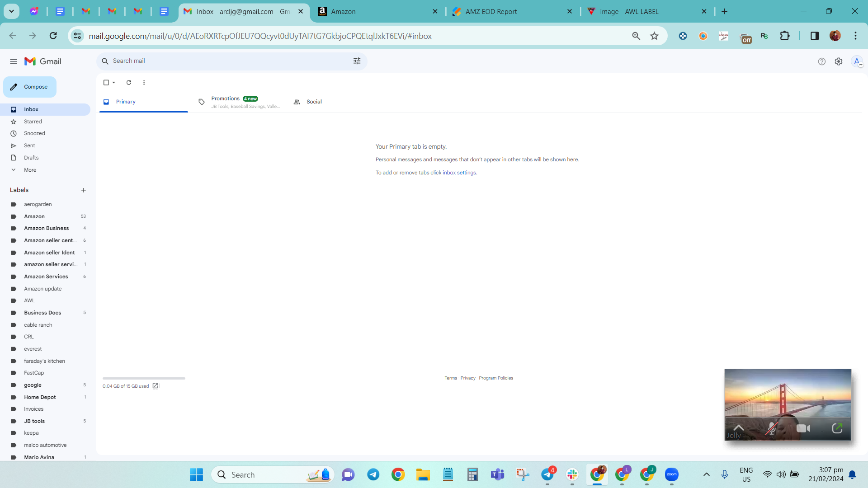Open the Amazon Services label
868x488 pixels.
pos(45,277)
